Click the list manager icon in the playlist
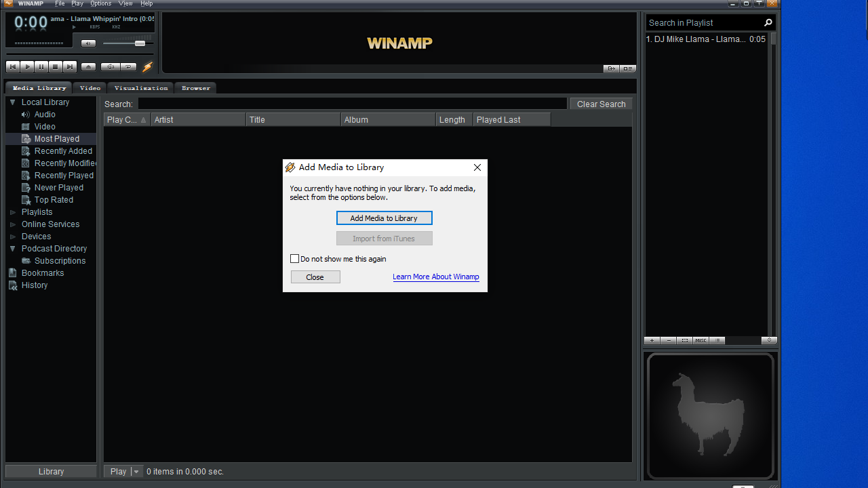This screenshot has height=488, width=868. click(717, 340)
